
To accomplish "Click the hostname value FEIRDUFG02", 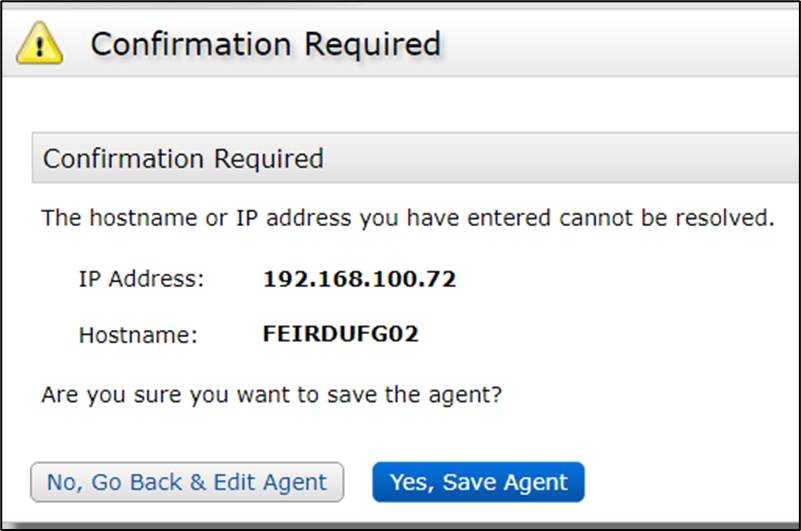I will coord(340,334).
